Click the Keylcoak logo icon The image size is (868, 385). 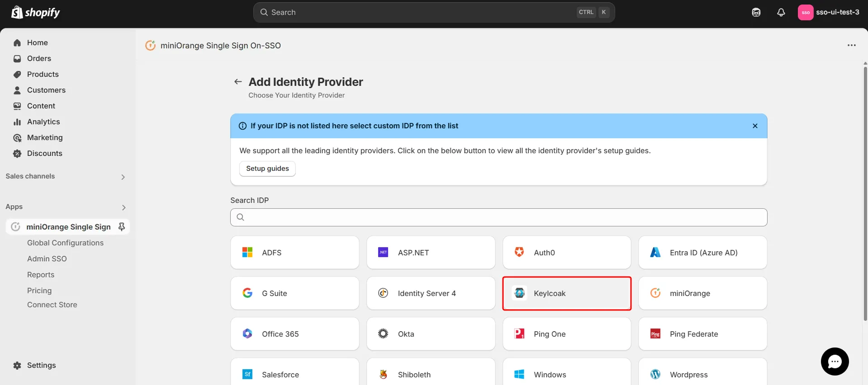(519, 293)
